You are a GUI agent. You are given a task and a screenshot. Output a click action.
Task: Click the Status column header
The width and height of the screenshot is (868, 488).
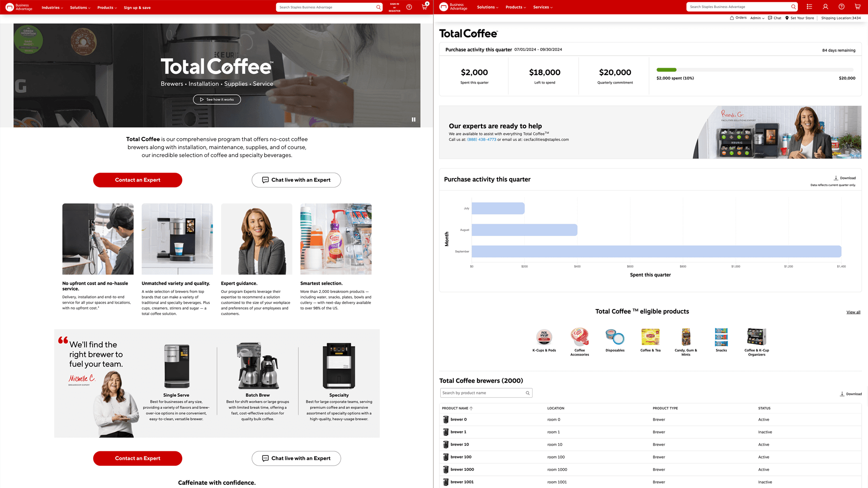point(764,408)
